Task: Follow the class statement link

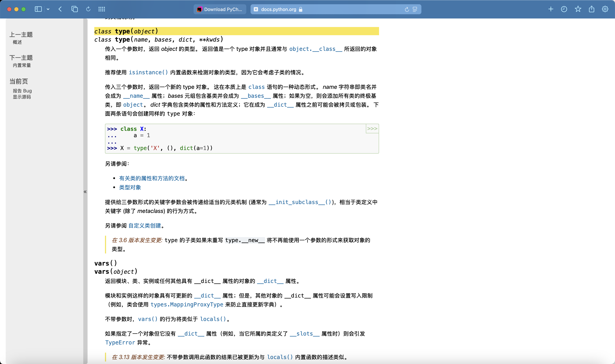Action: click(256, 87)
